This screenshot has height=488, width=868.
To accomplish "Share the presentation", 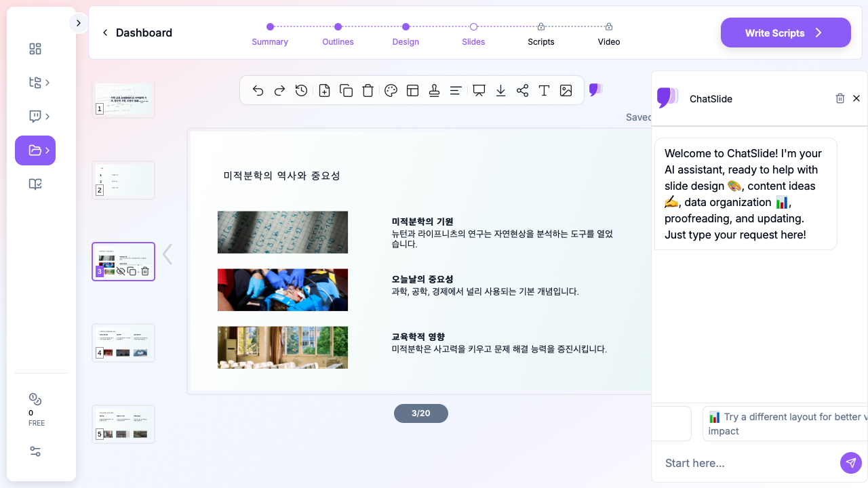I will click(522, 90).
